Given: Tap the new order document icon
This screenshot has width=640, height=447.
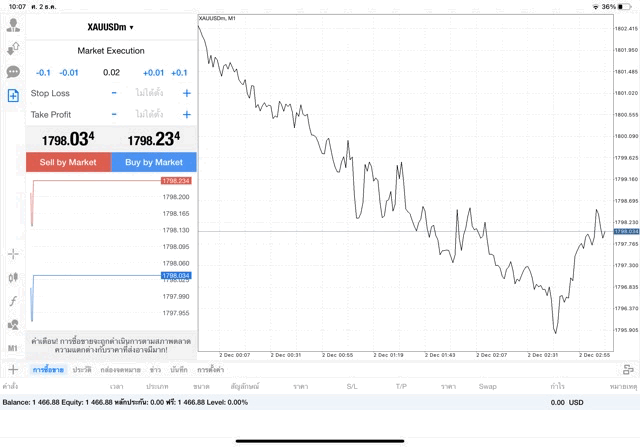Looking at the screenshot, I should pos(13,96).
